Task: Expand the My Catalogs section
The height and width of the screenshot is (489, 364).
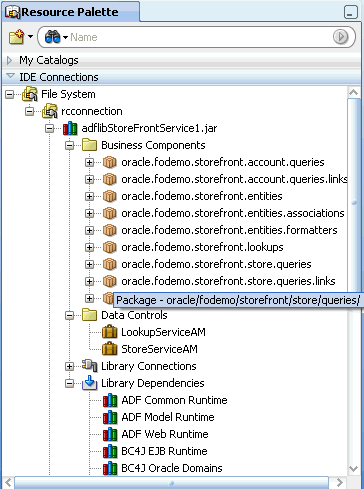Action: (x=9, y=60)
